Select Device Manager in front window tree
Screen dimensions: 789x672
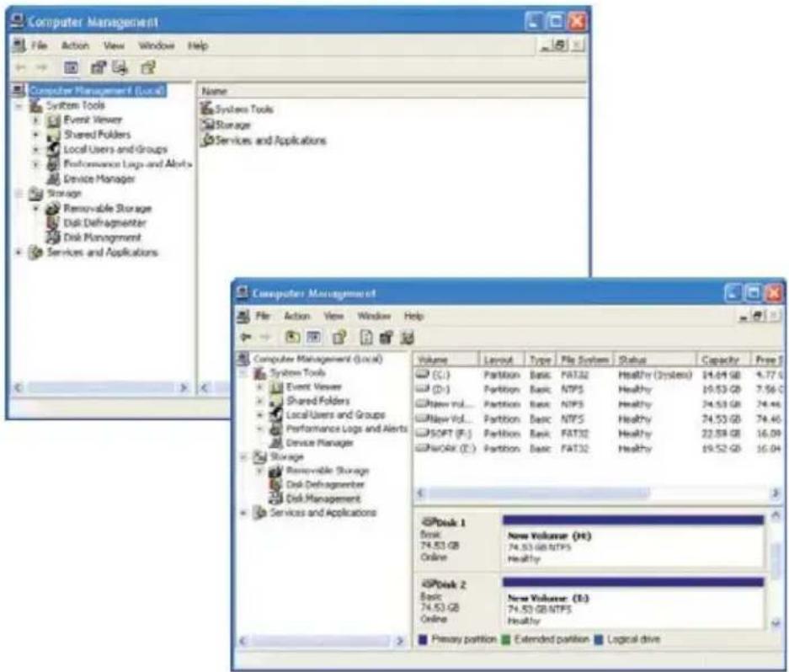[319, 443]
